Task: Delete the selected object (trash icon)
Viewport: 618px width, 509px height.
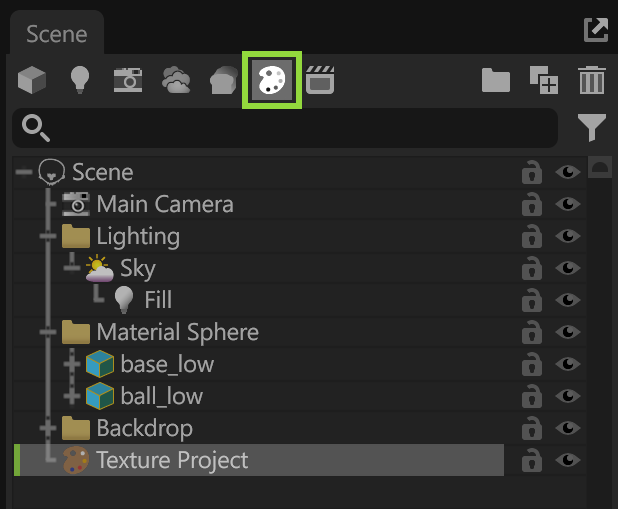Action: point(592,80)
